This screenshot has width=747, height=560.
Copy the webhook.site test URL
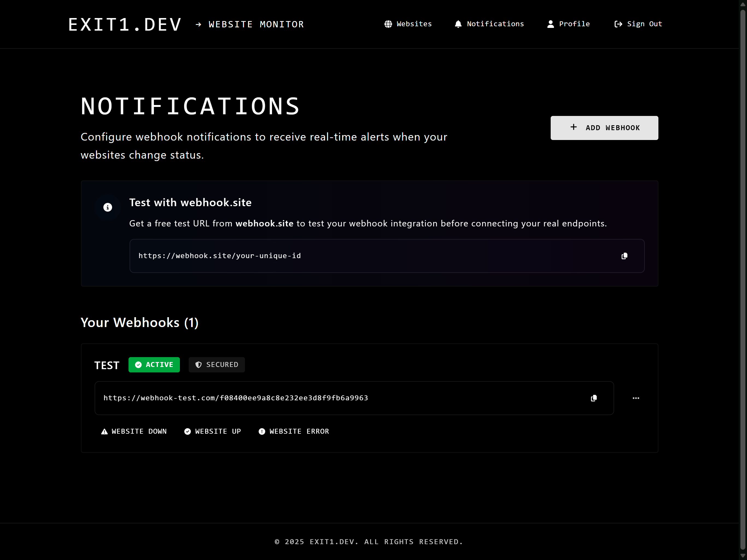coord(624,256)
